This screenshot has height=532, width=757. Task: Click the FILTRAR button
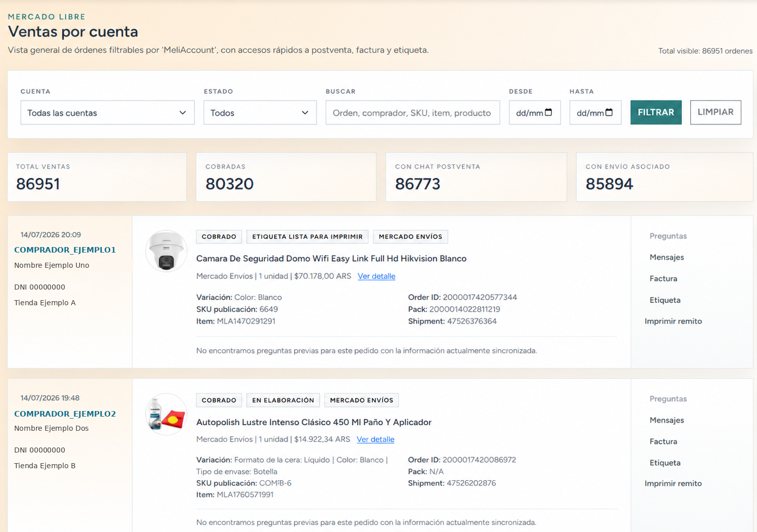coord(656,112)
